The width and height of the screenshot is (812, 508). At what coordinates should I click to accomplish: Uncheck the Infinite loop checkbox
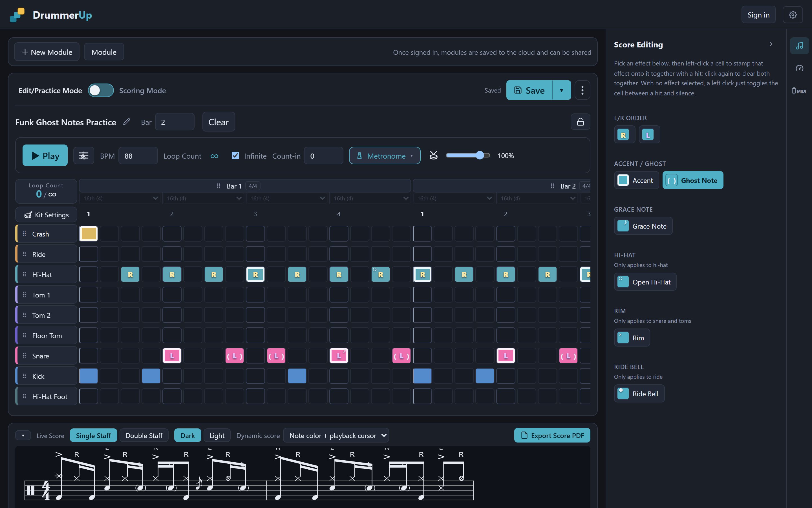(235, 156)
